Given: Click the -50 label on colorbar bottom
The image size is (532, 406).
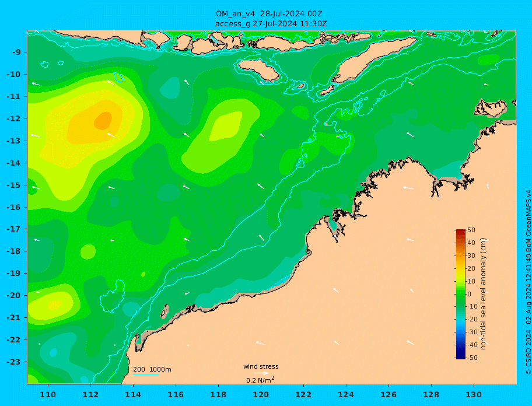Looking at the screenshot, I should [473, 358].
